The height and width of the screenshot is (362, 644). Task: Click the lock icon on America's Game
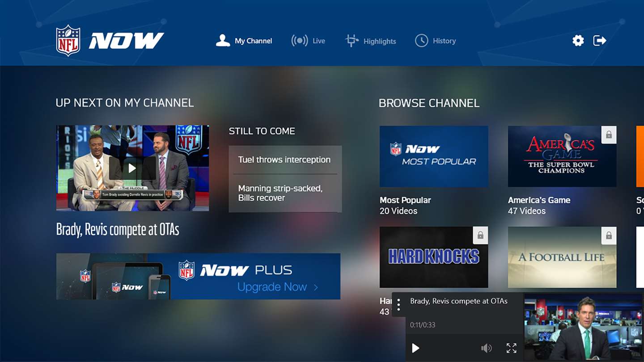click(609, 135)
